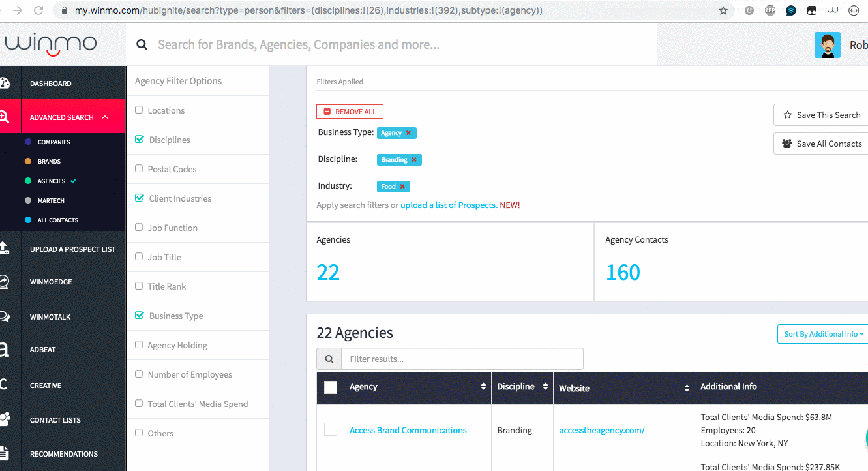Click the Winmo logo
868x471 pixels.
tap(51, 44)
